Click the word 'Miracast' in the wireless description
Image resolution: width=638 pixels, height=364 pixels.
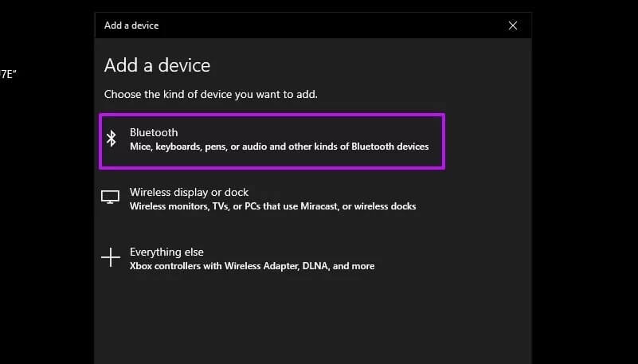(x=319, y=206)
